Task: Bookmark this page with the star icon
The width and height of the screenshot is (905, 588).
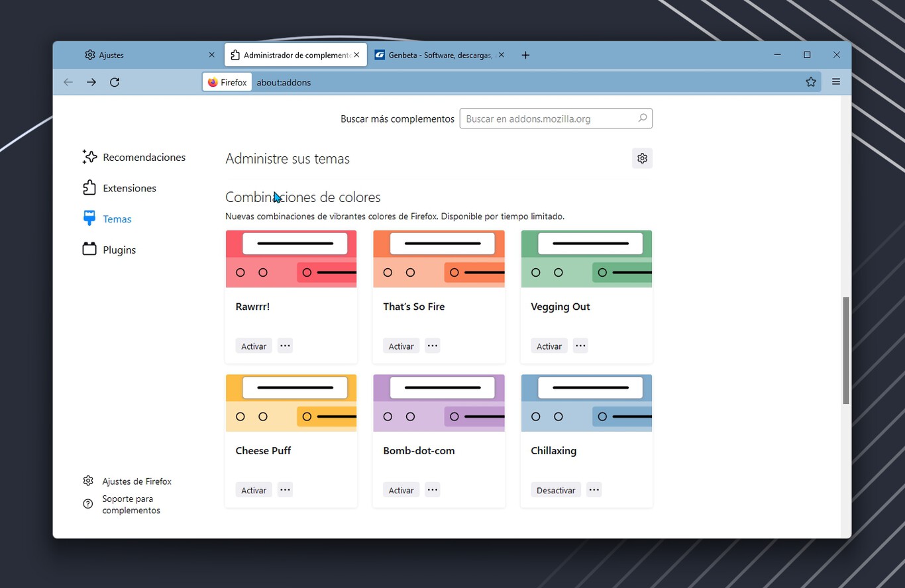Action: click(811, 82)
